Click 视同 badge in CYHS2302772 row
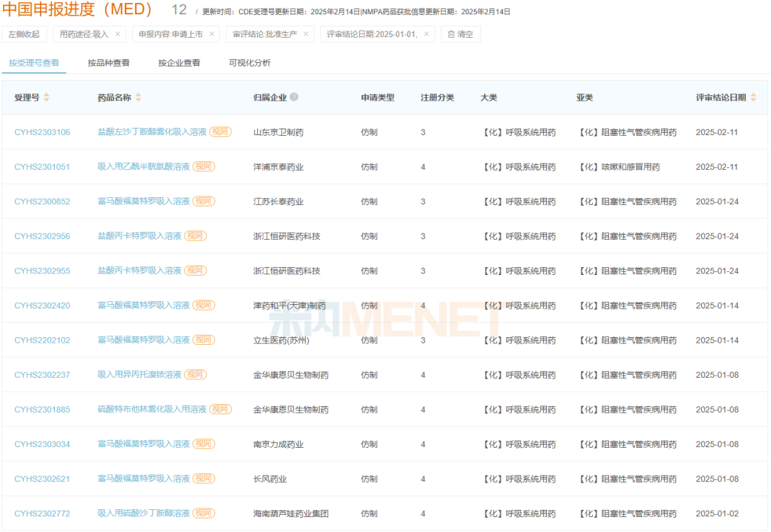Image resolution: width=771 pixels, height=532 pixels. click(203, 513)
